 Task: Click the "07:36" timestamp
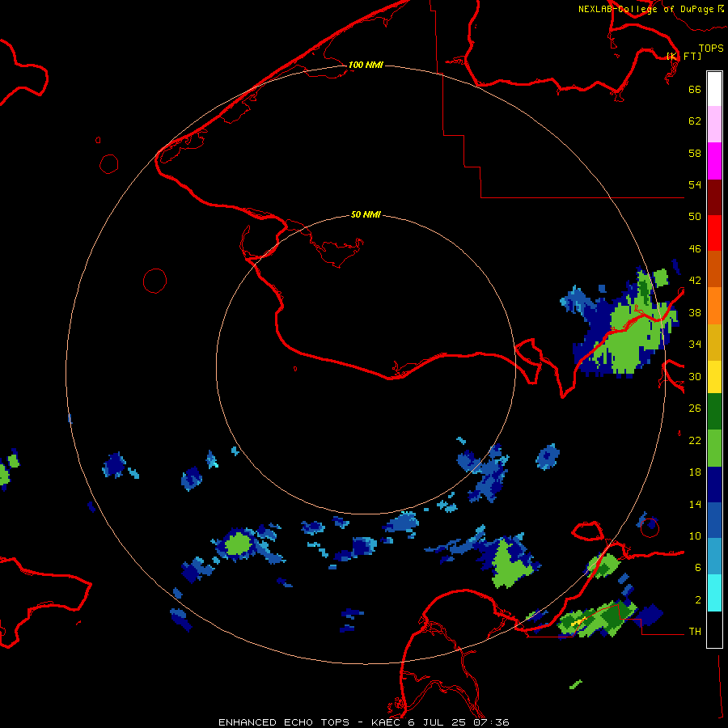pyautogui.click(x=491, y=722)
